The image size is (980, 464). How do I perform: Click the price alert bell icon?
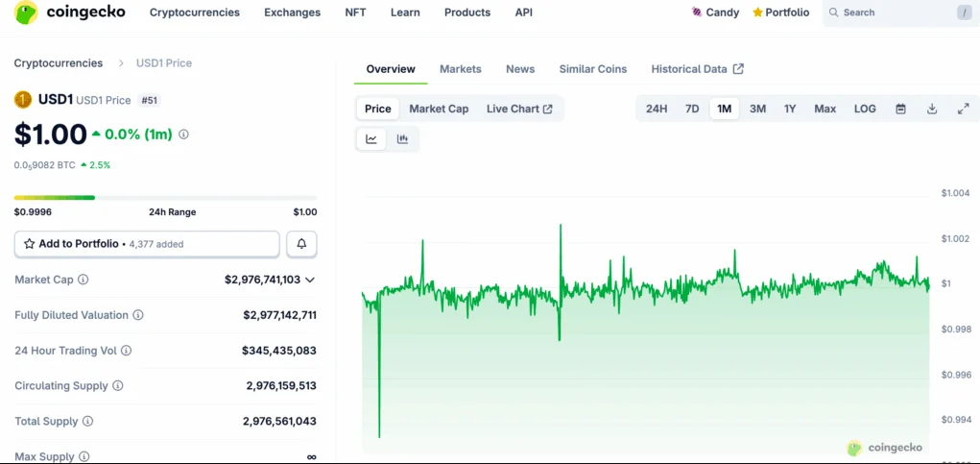302,244
